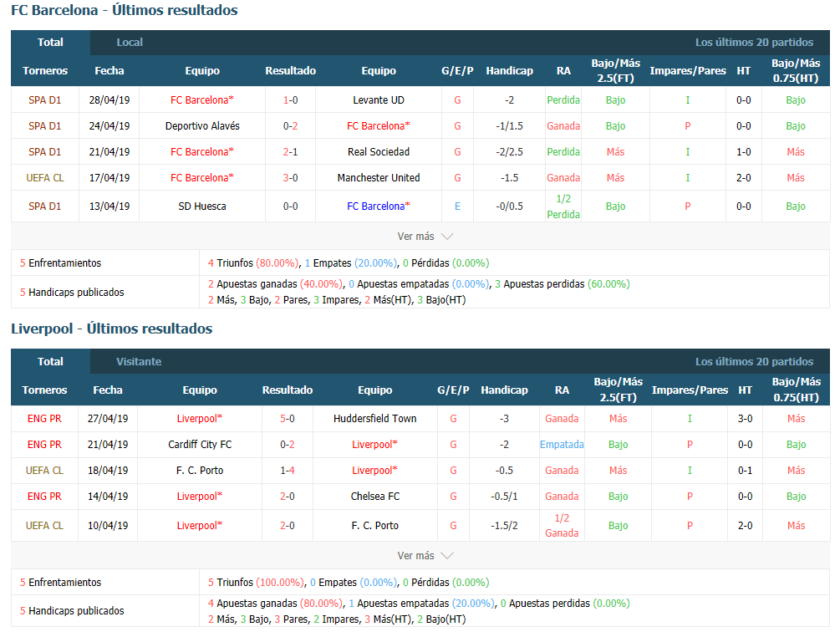Open Manchester United team link
Viewport: 840px width, 632px height.
379,178
